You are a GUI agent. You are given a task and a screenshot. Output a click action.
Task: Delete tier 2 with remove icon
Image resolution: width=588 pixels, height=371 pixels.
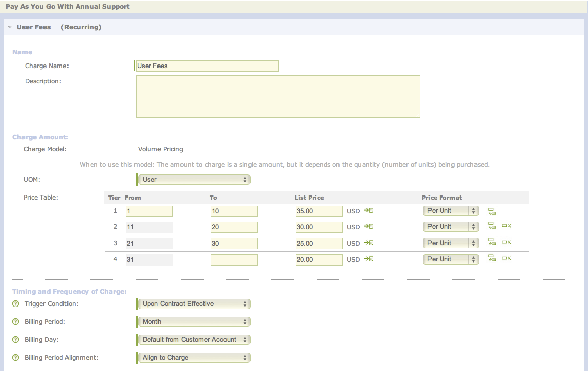tap(506, 226)
